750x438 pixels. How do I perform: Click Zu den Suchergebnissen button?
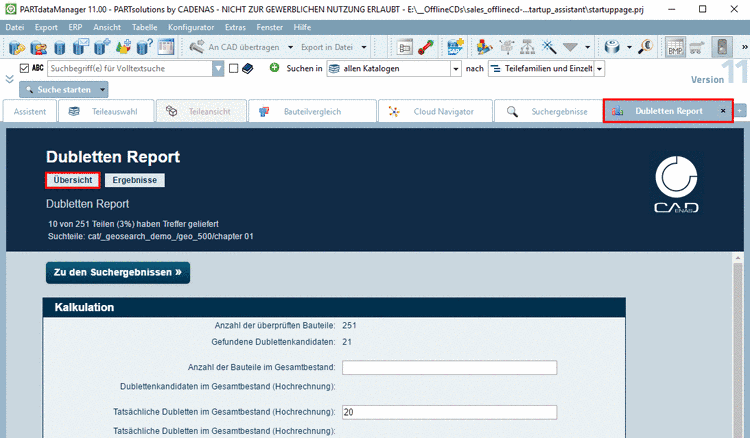point(118,272)
